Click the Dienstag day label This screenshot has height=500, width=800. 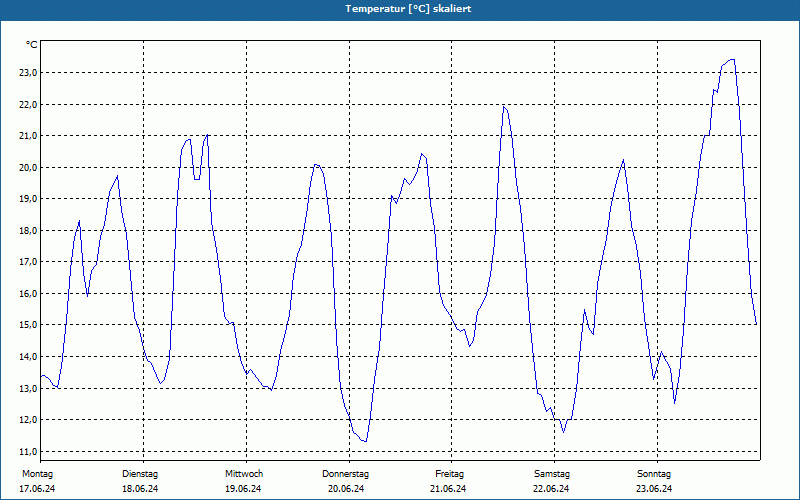tap(140, 474)
